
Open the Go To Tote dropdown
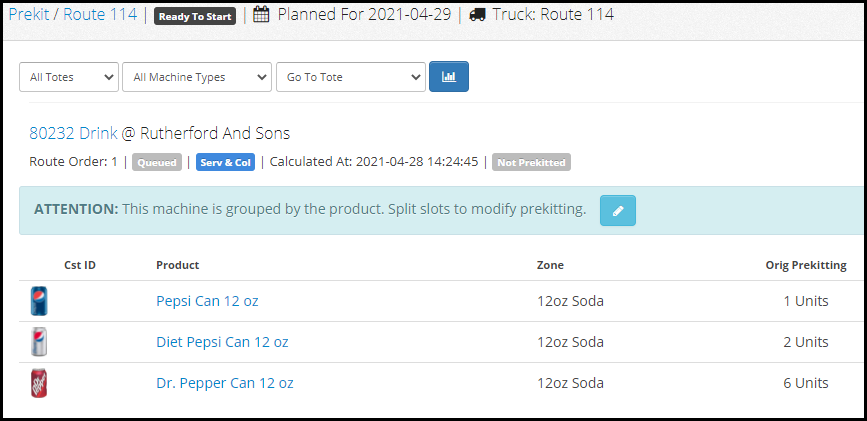[x=351, y=77]
